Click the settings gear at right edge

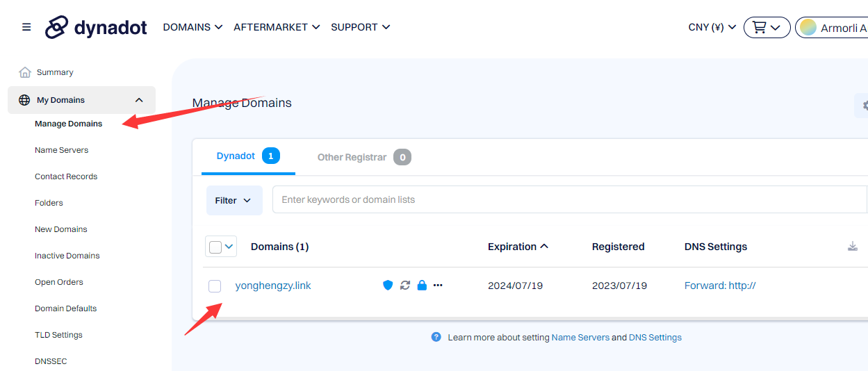click(864, 106)
